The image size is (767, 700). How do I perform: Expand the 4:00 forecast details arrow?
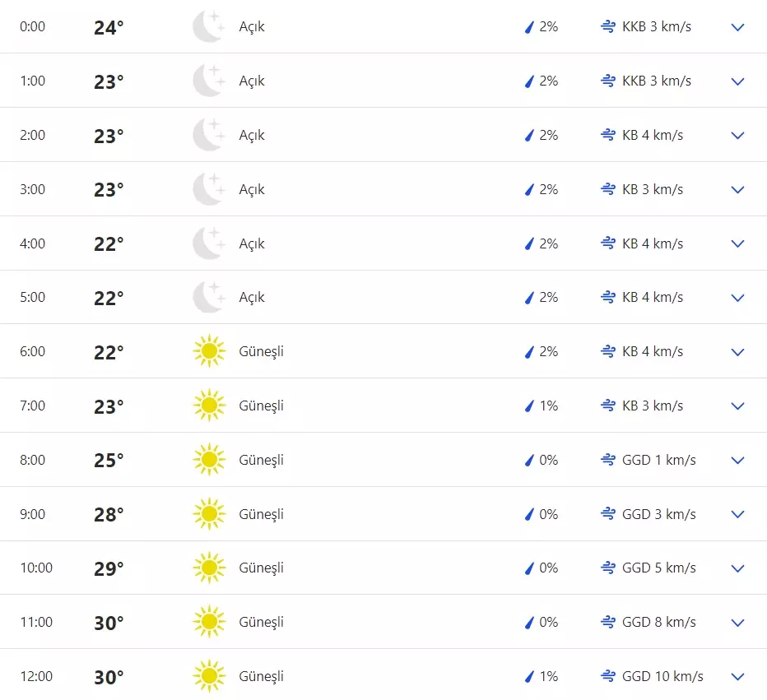pos(737,243)
